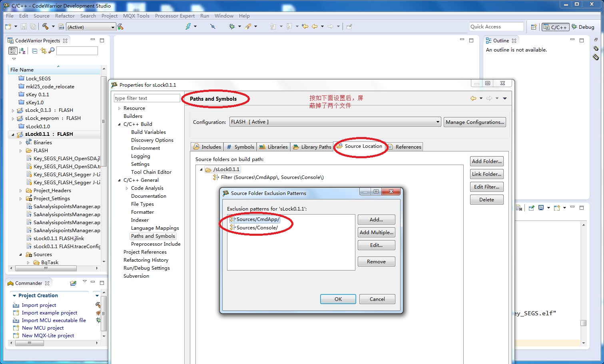Click the Previous Annotation toolbar icon
This screenshot has width=604, height=364.
[x=289, y=26]
